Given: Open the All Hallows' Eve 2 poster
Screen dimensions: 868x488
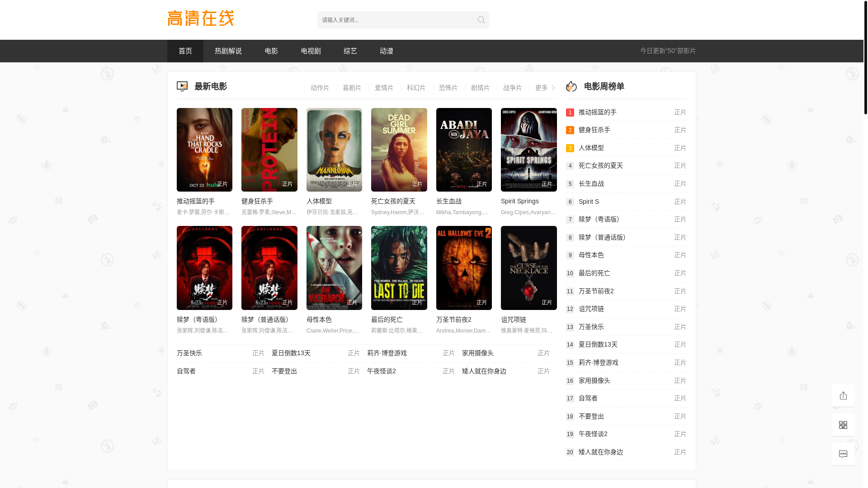Looking at the screenshot, I should point(464,268).
